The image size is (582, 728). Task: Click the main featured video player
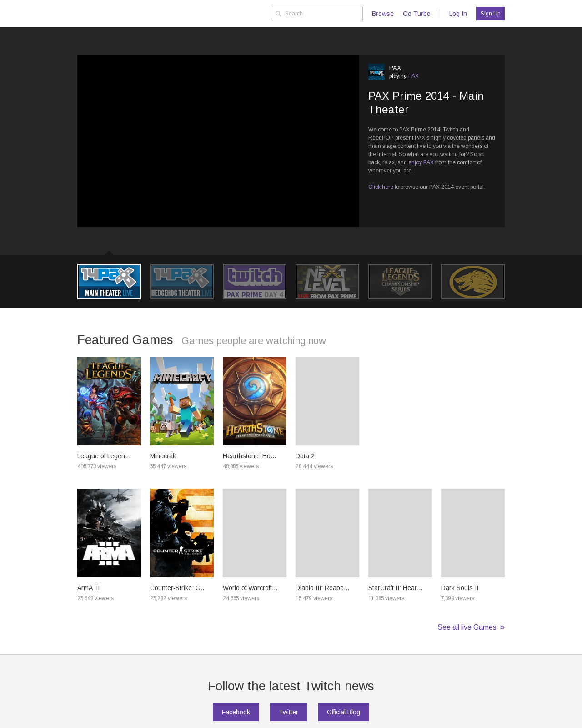point(218,141)
